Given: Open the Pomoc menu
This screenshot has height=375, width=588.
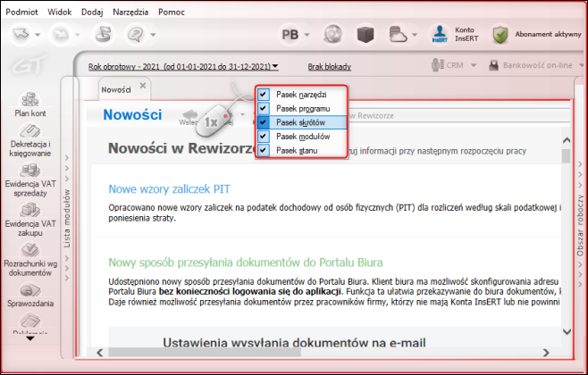Looking at the screenshot, I should tap(172, 12).
